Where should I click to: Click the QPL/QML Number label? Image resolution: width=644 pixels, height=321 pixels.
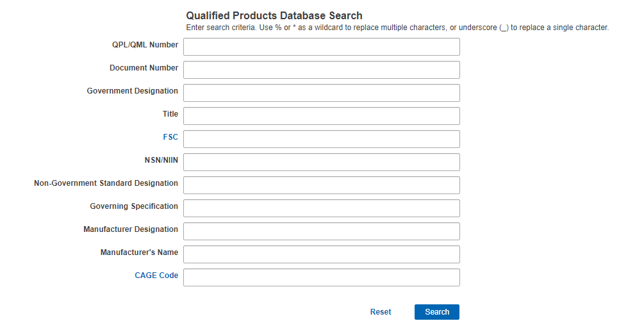pos(145,45)
